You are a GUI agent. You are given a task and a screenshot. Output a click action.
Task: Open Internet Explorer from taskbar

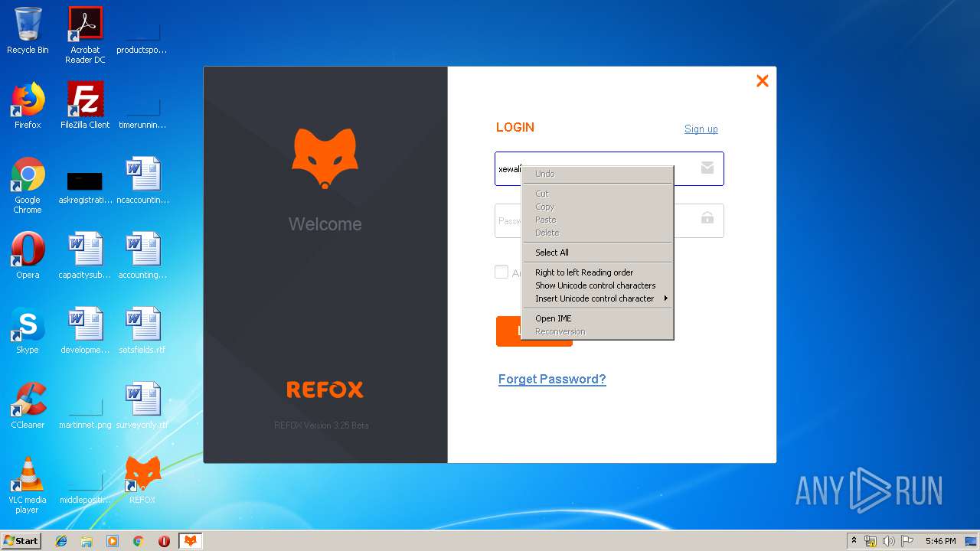pos(61,541)
